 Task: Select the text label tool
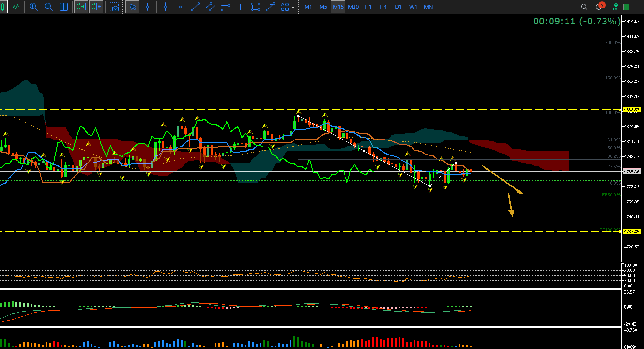pos(240,7)
